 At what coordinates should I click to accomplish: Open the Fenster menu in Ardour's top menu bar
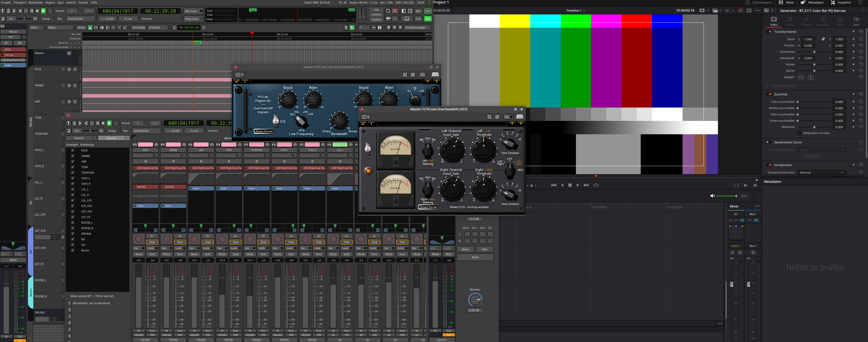point(83,2)
